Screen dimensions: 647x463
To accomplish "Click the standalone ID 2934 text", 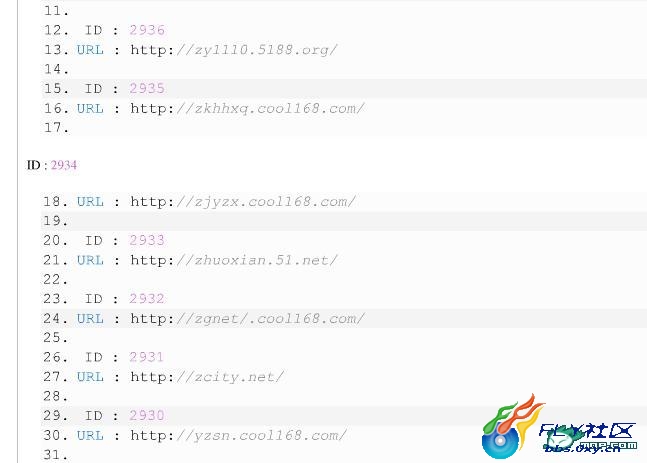I will point(52,165).
